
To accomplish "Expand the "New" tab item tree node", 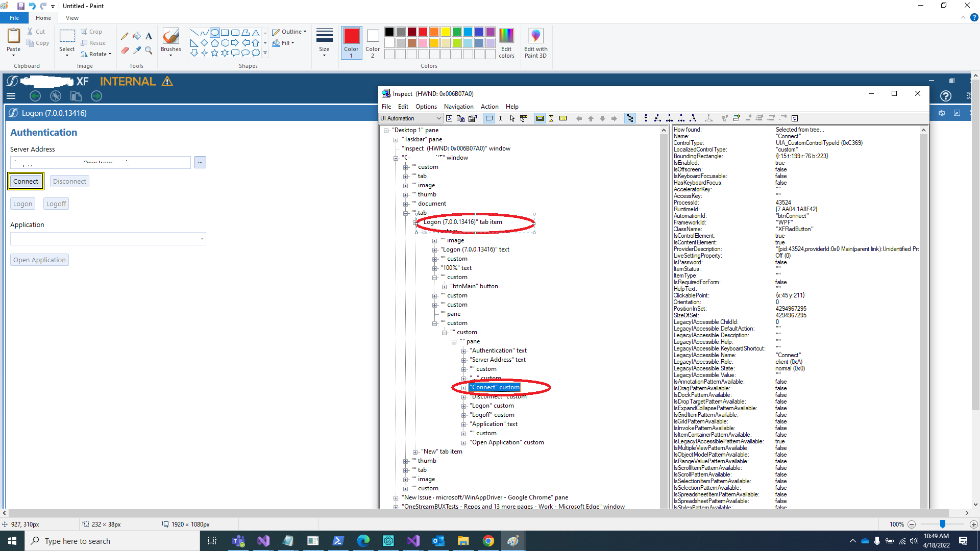I will 415,452.
